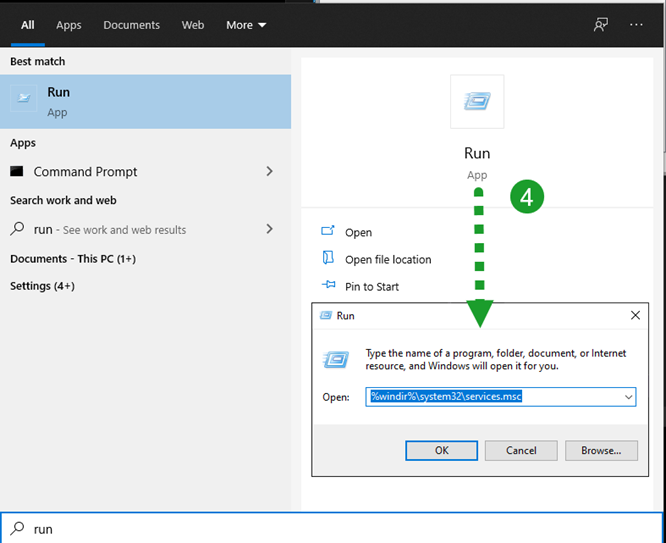Expand Command Prompt result arrow

point(269,171)
